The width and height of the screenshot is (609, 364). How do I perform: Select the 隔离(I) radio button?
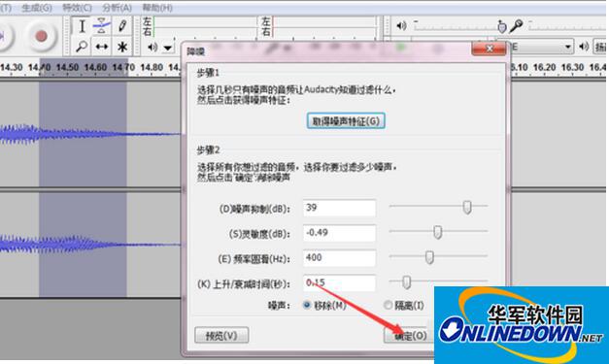coord(388,305)
